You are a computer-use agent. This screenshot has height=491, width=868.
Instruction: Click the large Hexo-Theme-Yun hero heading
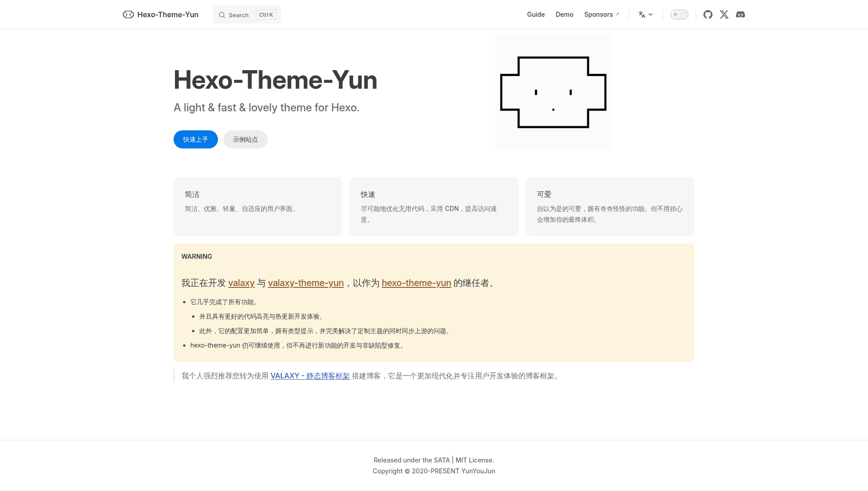[275, 80]
